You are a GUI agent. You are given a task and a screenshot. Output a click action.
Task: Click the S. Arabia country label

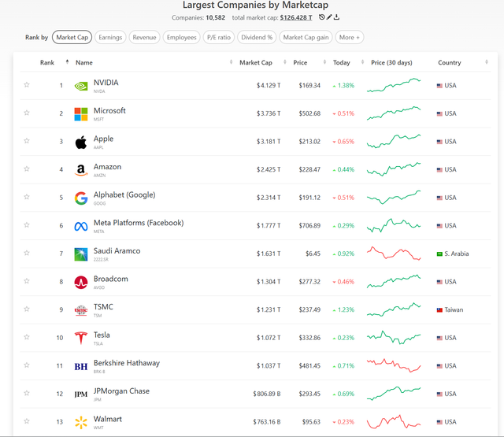(457, 254)
